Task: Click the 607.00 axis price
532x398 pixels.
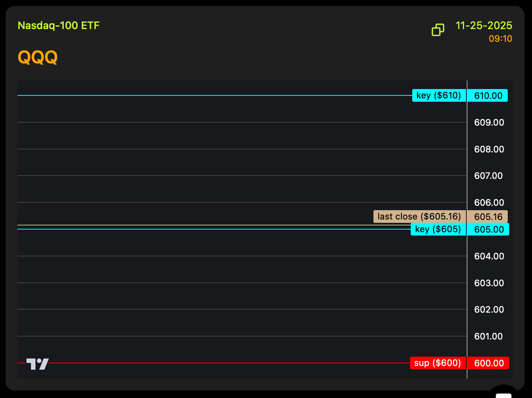Action: (x=488, y=176)
